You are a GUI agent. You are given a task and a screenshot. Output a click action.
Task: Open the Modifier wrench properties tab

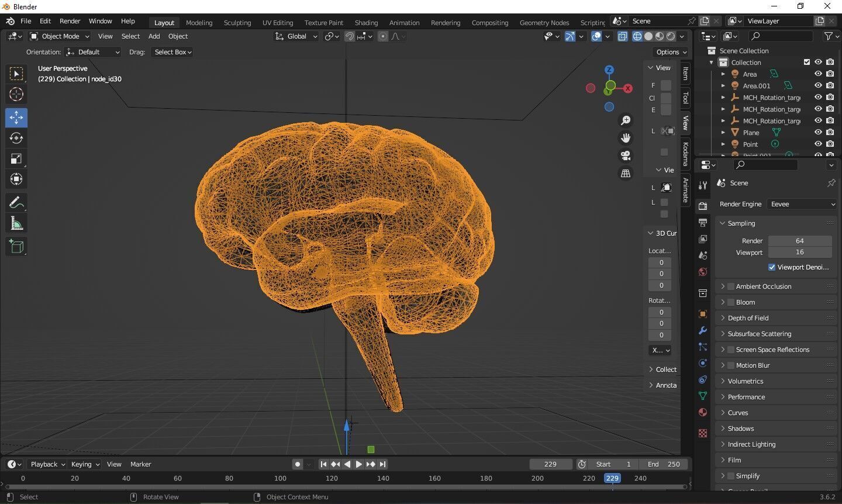click(703, 330)
